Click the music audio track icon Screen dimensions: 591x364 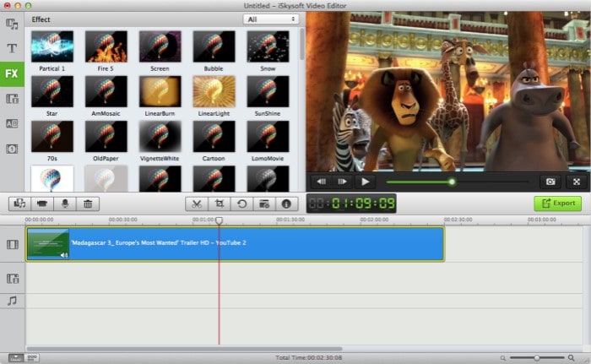tap(12, 301)
